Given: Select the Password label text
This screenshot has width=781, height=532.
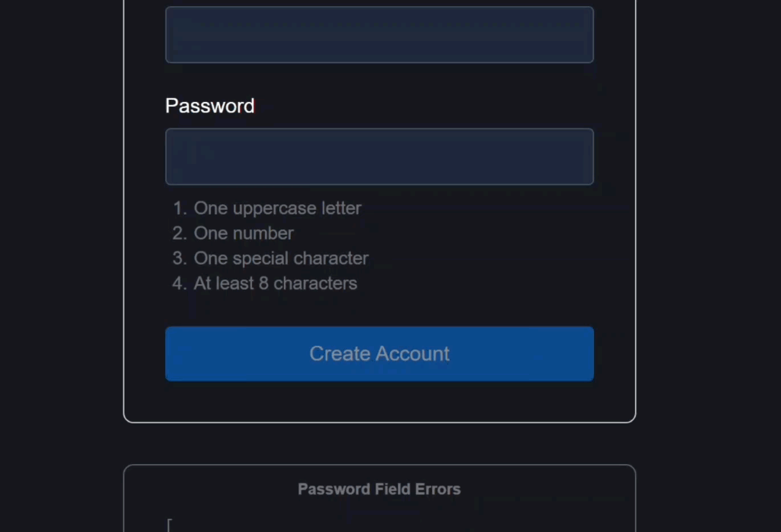Looking at the screenshot, I should (x=209, y=106).
